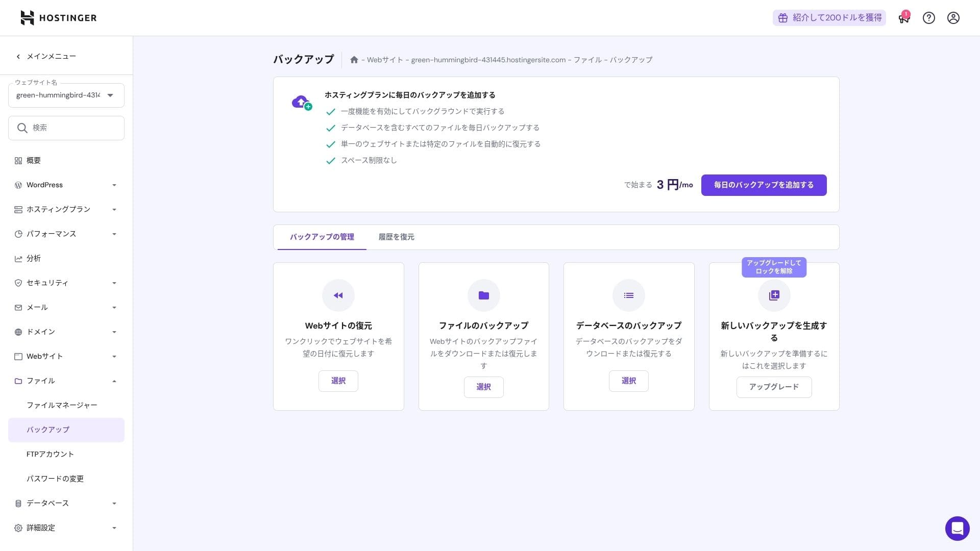Click the add-library icon on 新しいバックアップ card

(x=774, y=295)
